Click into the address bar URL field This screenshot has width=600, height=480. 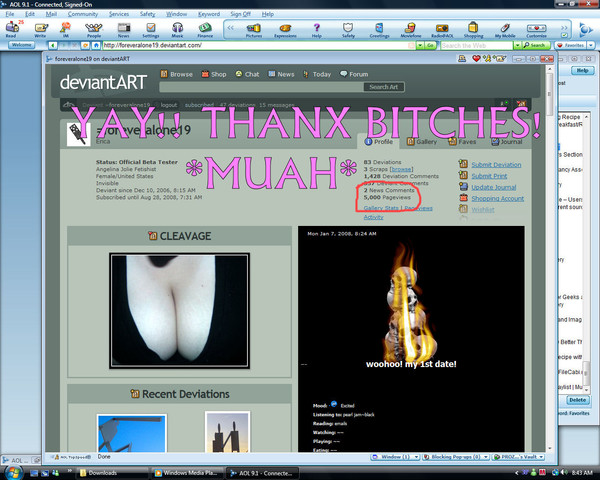[255, 46]
